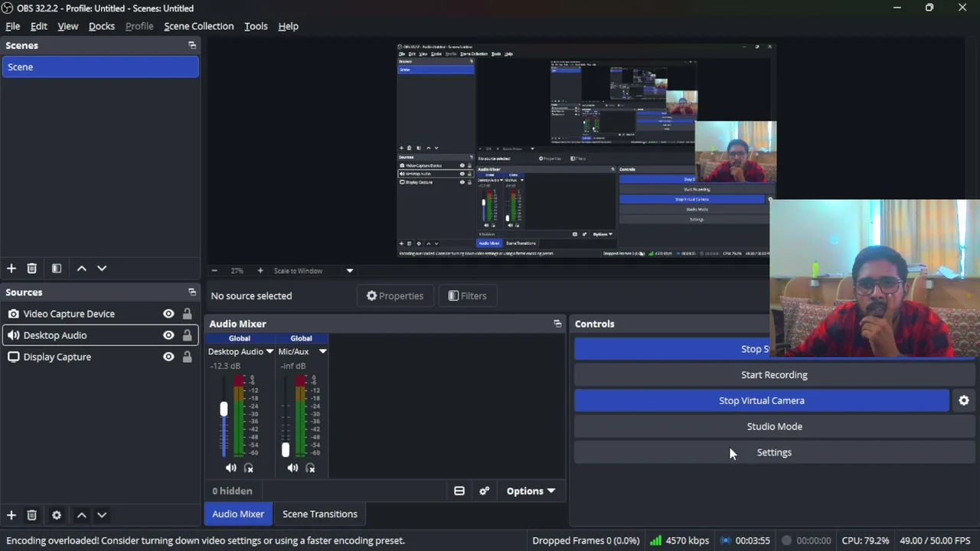Hide the Display Capture source

(x=168, y=357)
